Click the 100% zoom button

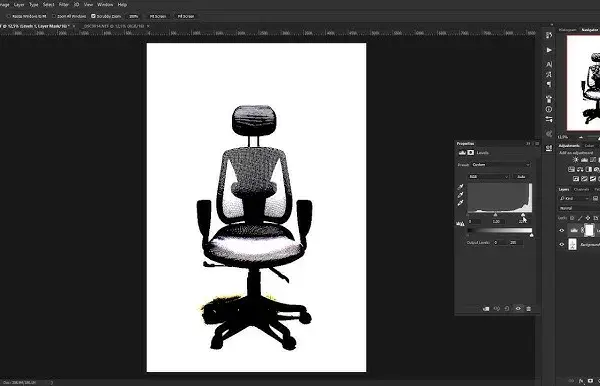click(x=134, y=16)
